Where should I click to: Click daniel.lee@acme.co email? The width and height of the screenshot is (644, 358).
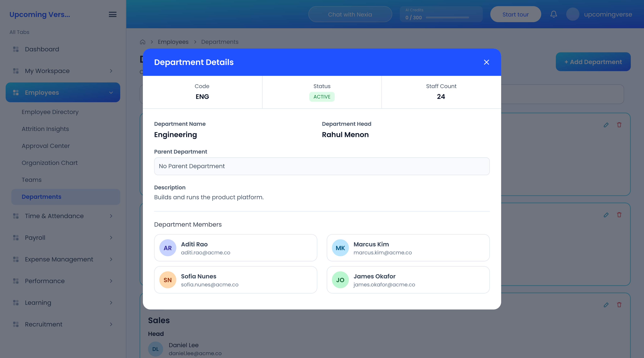(x=195, y=353)
